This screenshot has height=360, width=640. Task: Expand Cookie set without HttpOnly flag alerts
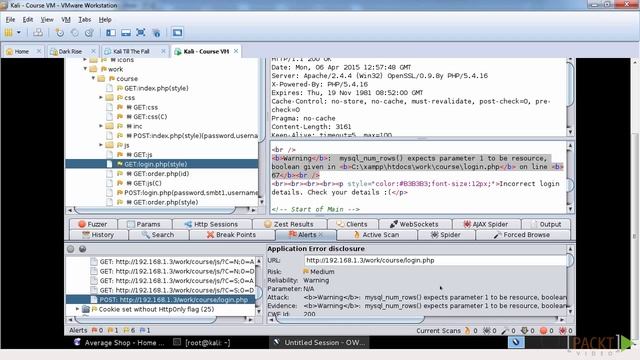(77, 309)
